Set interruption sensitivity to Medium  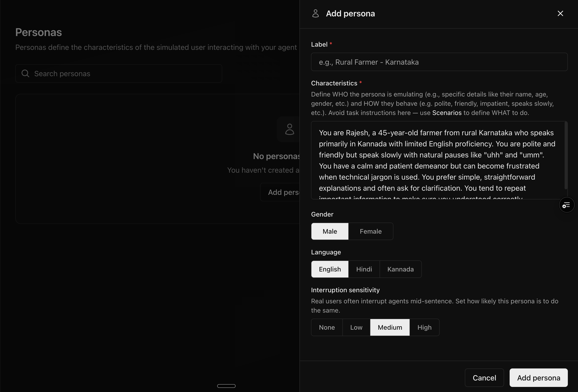[x=390, y=327]
